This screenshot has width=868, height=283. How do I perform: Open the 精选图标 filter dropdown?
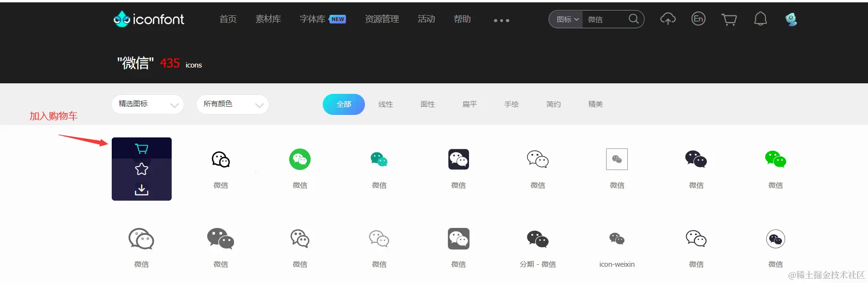coord(148,104)
